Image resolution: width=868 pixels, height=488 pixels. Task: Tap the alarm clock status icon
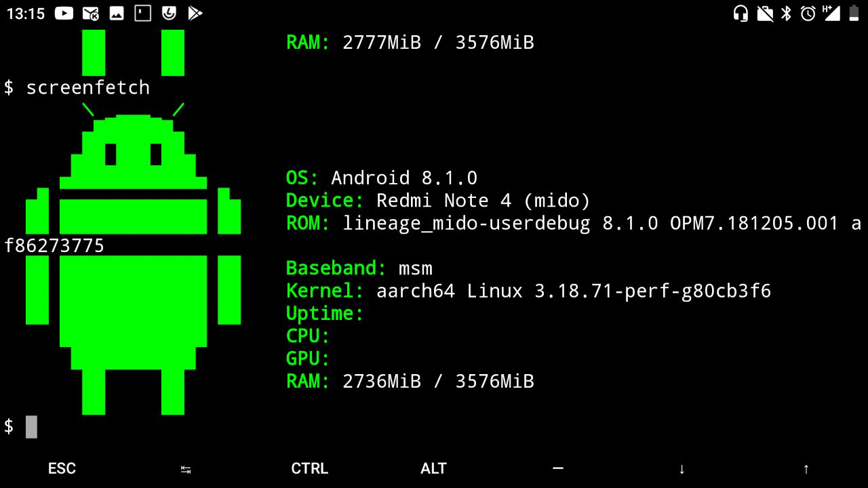click(808, 13)
